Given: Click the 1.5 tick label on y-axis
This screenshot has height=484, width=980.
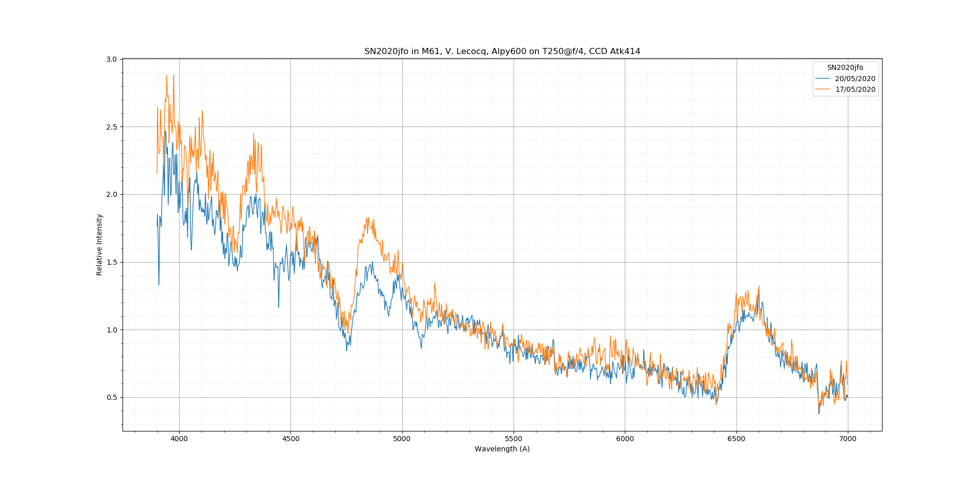Looking at the screenshot, I should click(112, 262).
